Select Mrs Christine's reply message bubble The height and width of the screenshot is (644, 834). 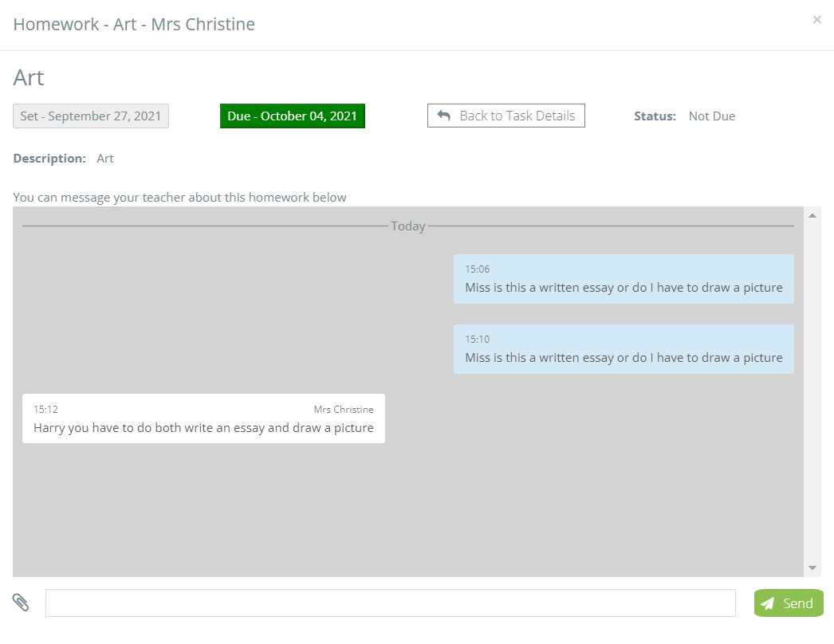[203, 418]
